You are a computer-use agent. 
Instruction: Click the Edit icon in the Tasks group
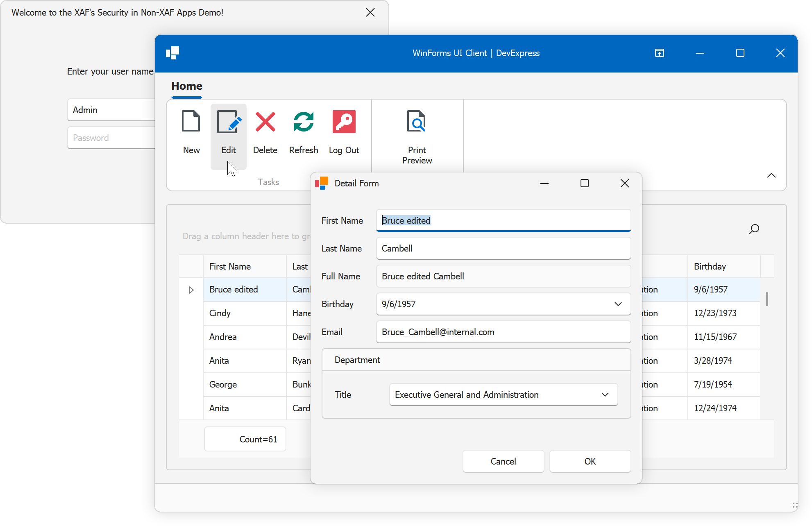pyautogui.click(x=229, y=122)
